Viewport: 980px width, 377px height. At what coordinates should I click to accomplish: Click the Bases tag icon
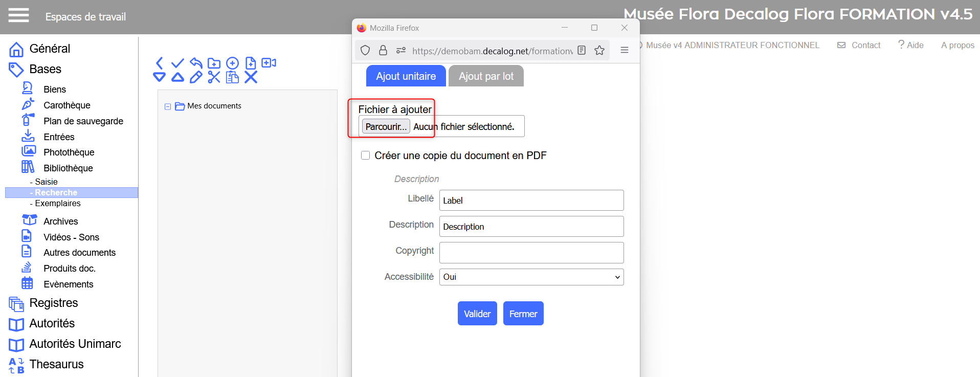click(x=16, y=70)
